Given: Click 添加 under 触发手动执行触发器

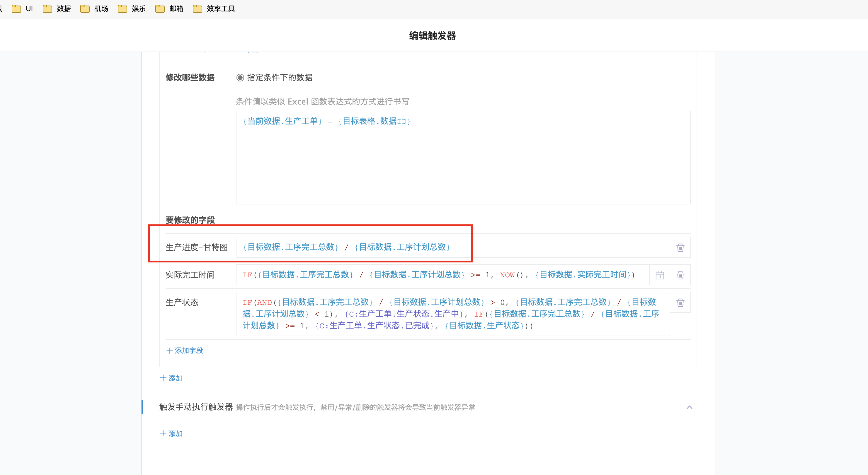Looking at the screenshot, I should coord(171,434).
